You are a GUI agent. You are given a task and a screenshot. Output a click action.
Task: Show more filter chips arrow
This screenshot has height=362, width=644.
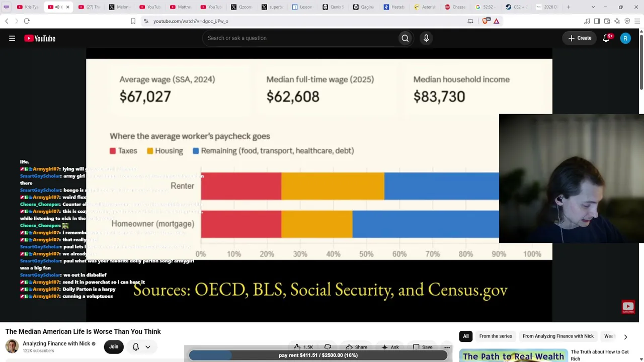(x=625, y=336)
